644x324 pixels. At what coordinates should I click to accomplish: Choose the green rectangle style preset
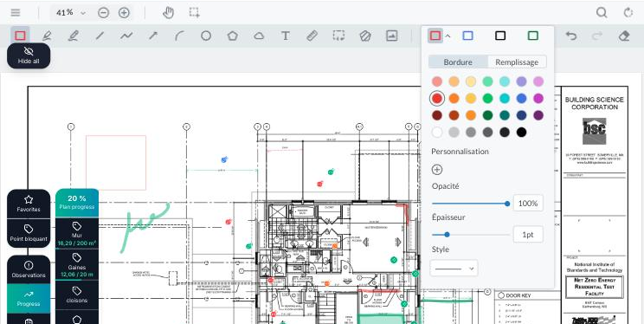532,36
